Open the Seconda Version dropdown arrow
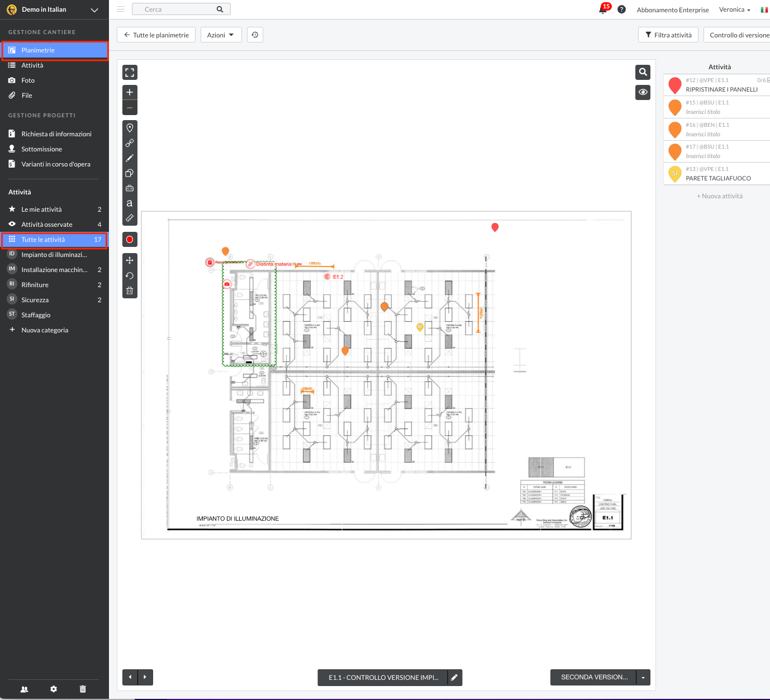770x700 pixels. [643, 678]
